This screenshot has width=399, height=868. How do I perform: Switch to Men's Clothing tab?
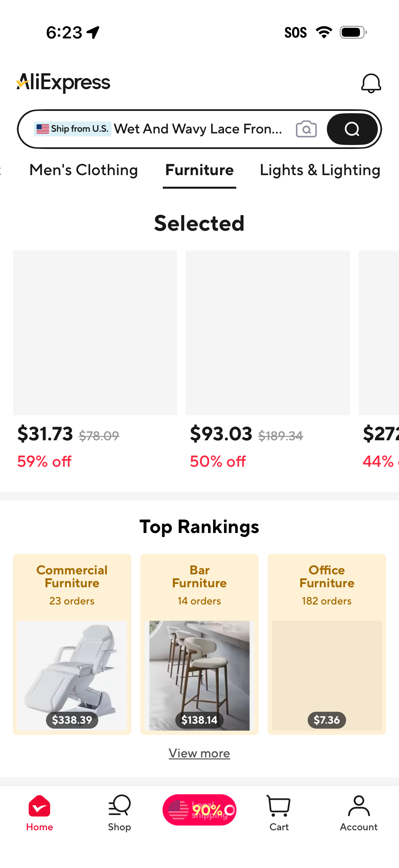click(83, 170)
